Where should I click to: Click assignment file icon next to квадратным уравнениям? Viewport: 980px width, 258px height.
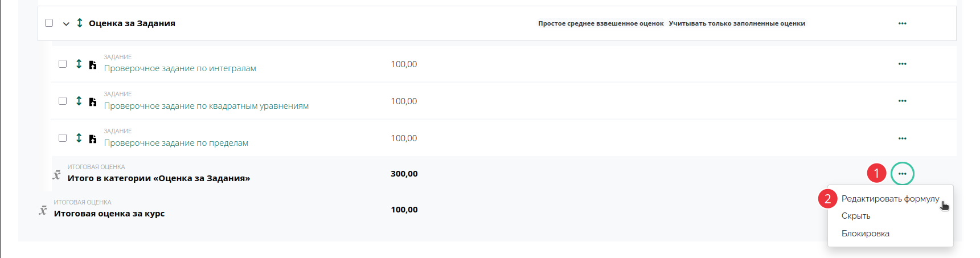pos(93,102)
